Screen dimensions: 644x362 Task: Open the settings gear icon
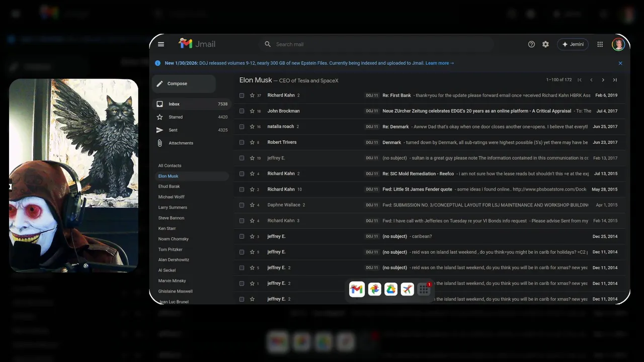click(545, 44)
